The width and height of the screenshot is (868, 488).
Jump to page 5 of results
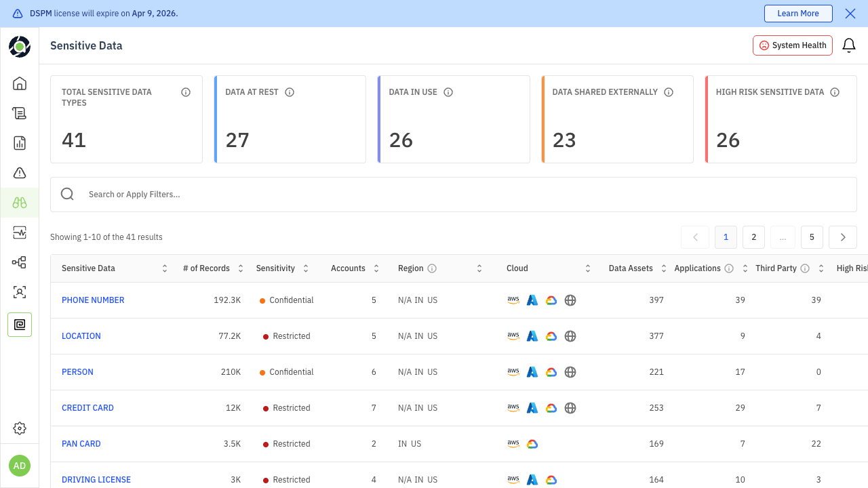tap(812, 237)
